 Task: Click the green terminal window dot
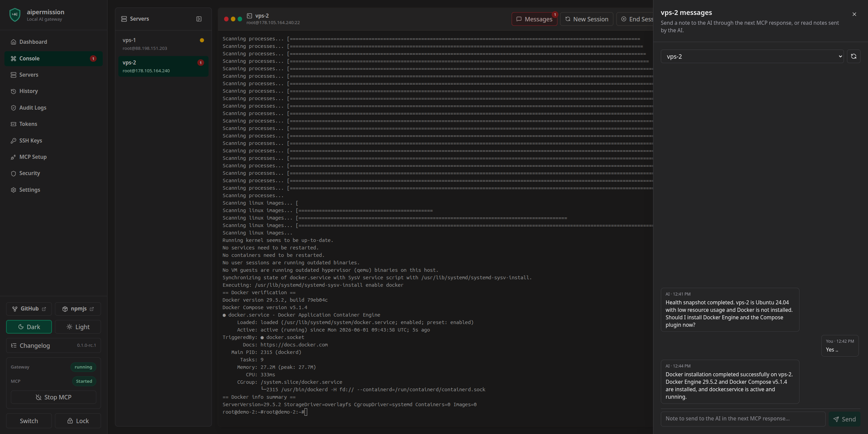coord(240,19)
